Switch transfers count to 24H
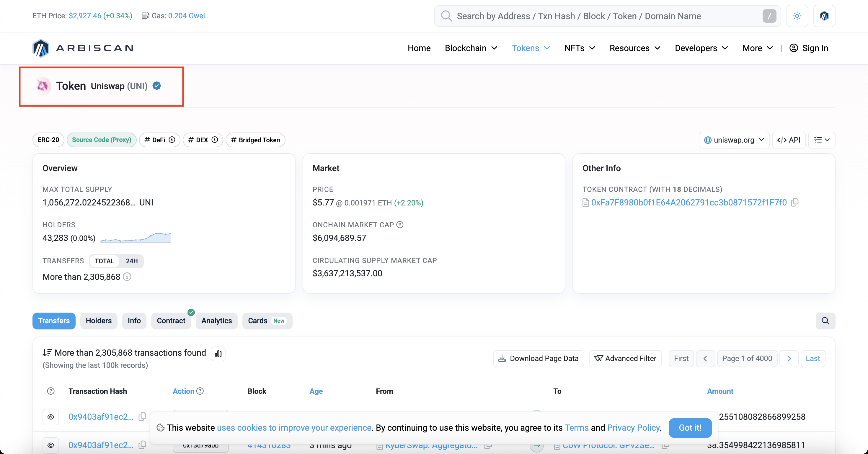Image resolution: width=868 pixels, height=454 pixels. pos(132,261)
